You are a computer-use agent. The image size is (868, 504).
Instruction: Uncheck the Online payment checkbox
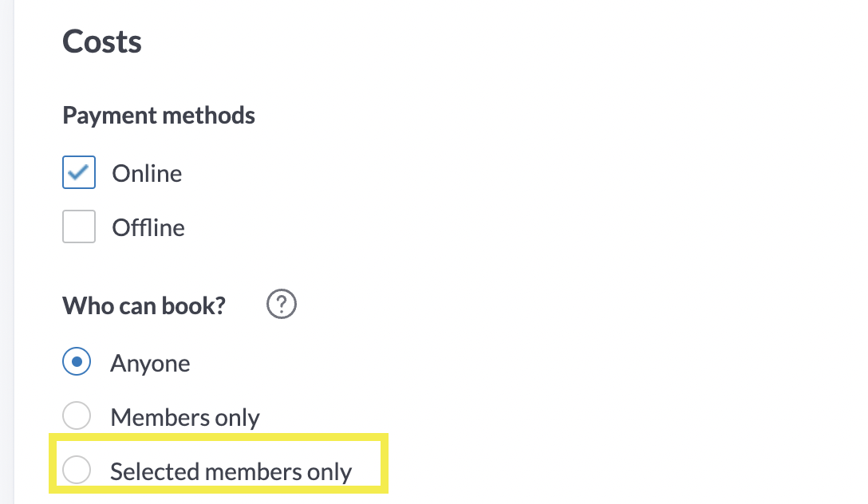[x=79, y=172]
